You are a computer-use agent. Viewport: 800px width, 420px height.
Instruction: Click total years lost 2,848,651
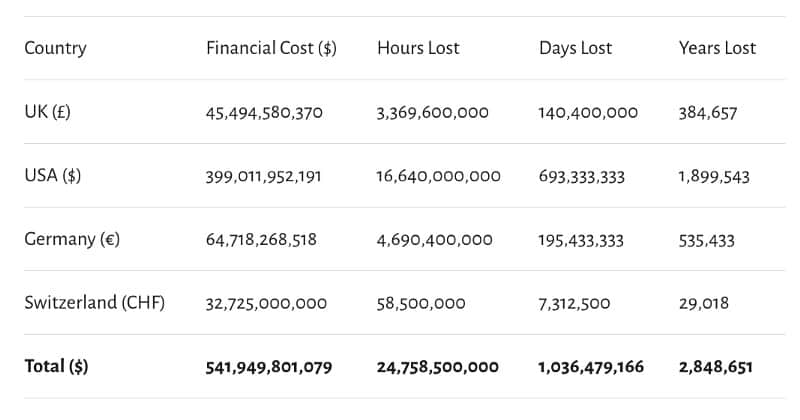[x=714, y=367]
